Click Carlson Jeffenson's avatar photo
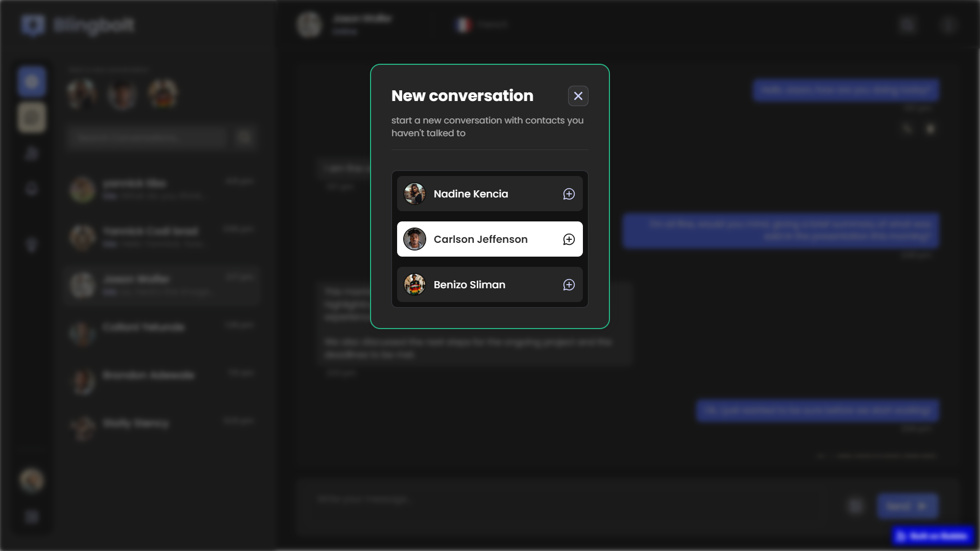This screenshot has width=980, height=551. pyautogui.click(x=414, y=239)
